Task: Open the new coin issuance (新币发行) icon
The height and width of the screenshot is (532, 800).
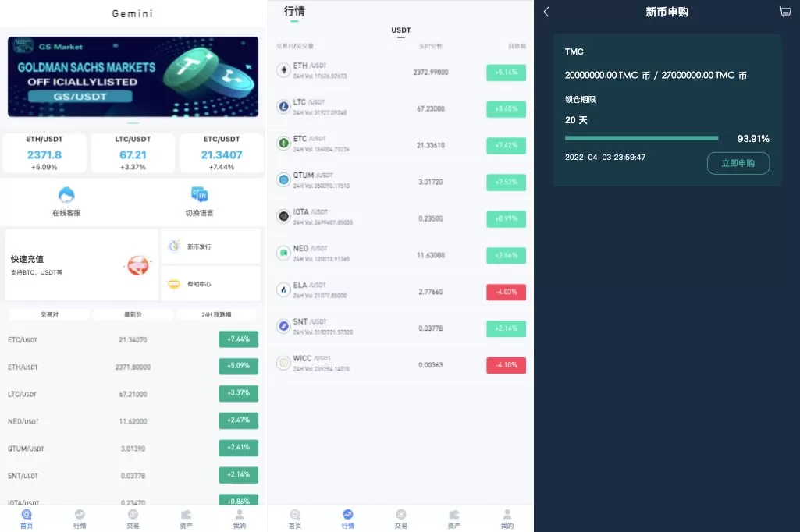Action: pyautogui.click(x=175, y=246)
